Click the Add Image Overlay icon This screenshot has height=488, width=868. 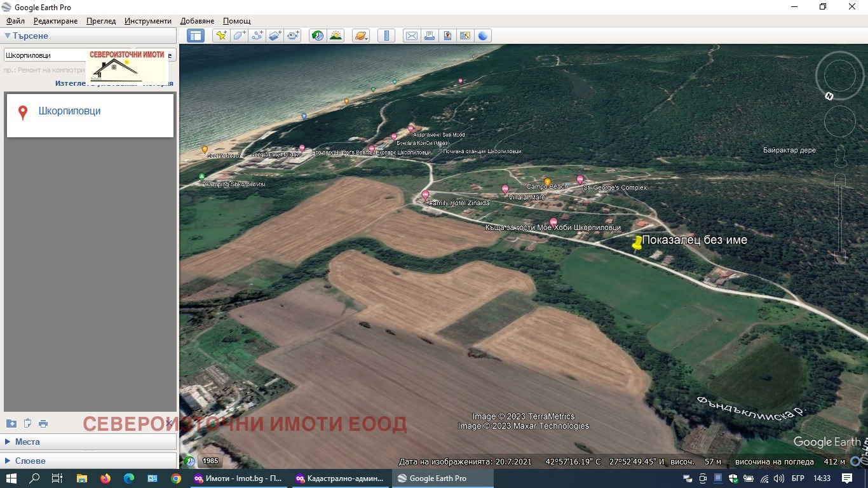tap(275, 36)
